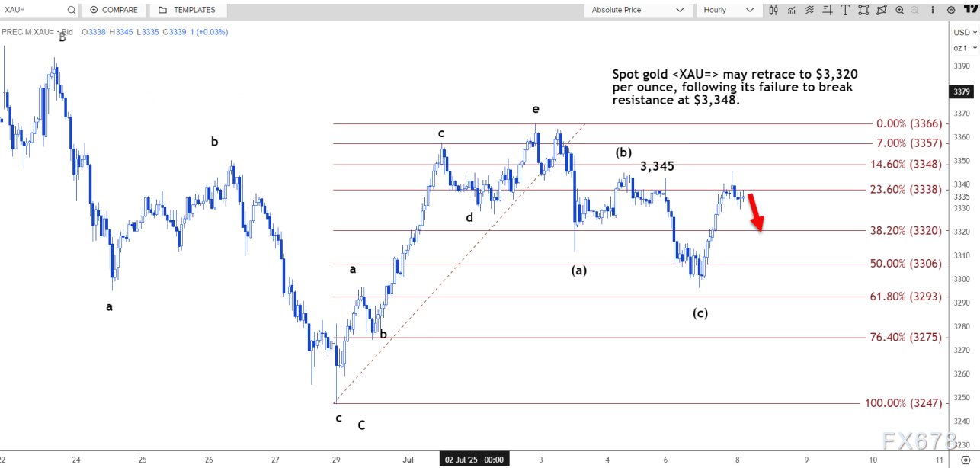The width and height of the screenshot is (980, 468).
Task: Open the Hourly interval dropdown
Action: coord(728,10)
